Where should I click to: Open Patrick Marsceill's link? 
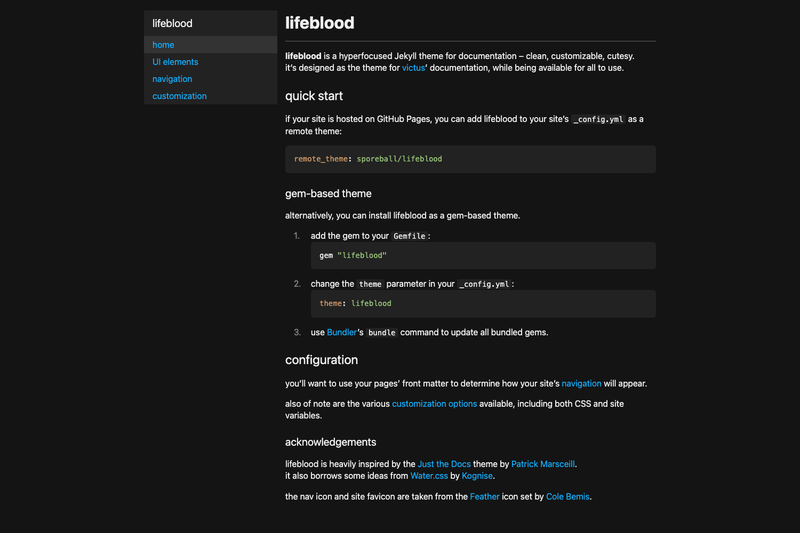543,464
